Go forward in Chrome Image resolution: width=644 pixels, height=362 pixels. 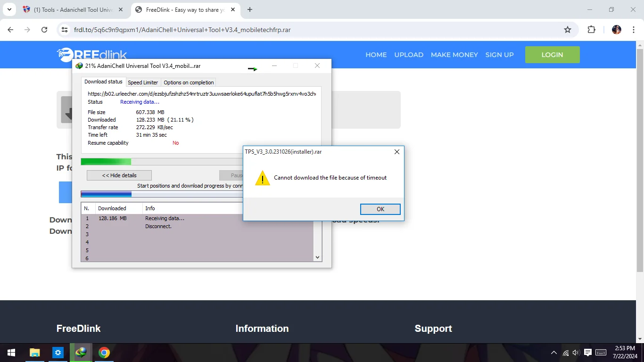pos(27,30)
